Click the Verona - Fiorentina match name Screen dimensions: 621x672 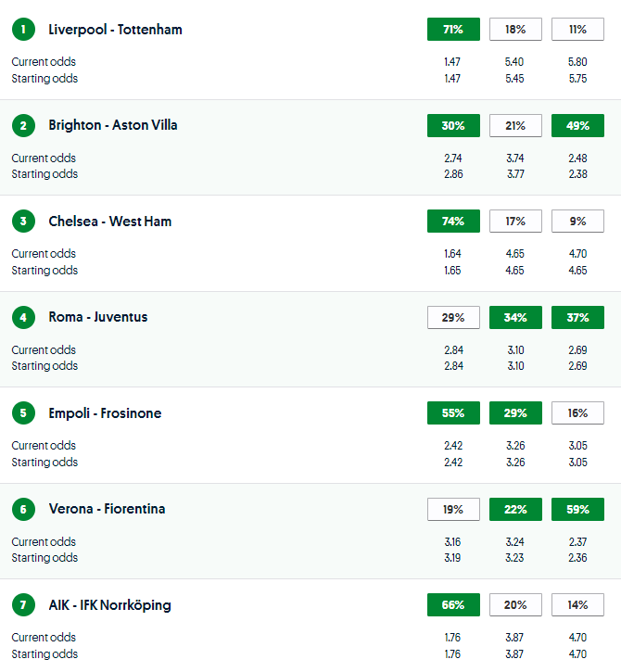pyautogui.click(x=107, y=509)
